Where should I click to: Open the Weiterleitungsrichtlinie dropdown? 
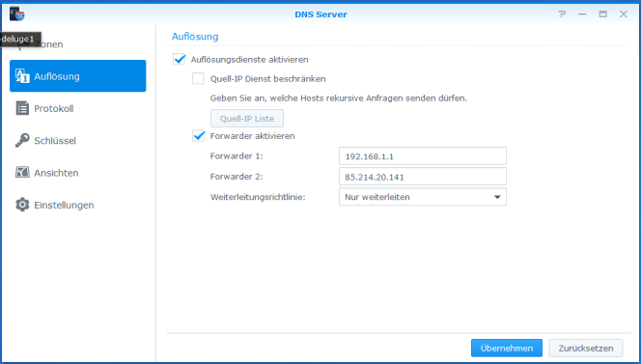tap(423, 197)
